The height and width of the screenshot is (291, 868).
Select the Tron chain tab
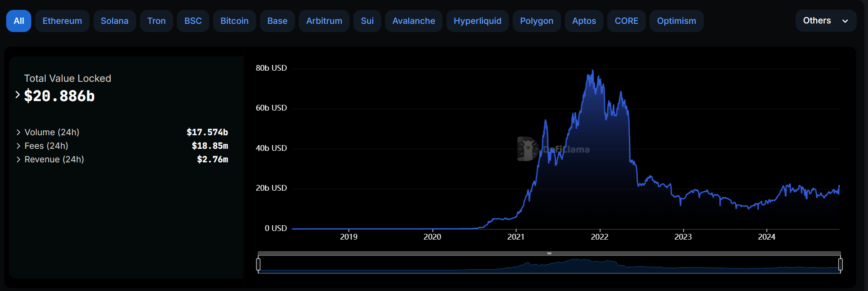(x=156, y=21)
